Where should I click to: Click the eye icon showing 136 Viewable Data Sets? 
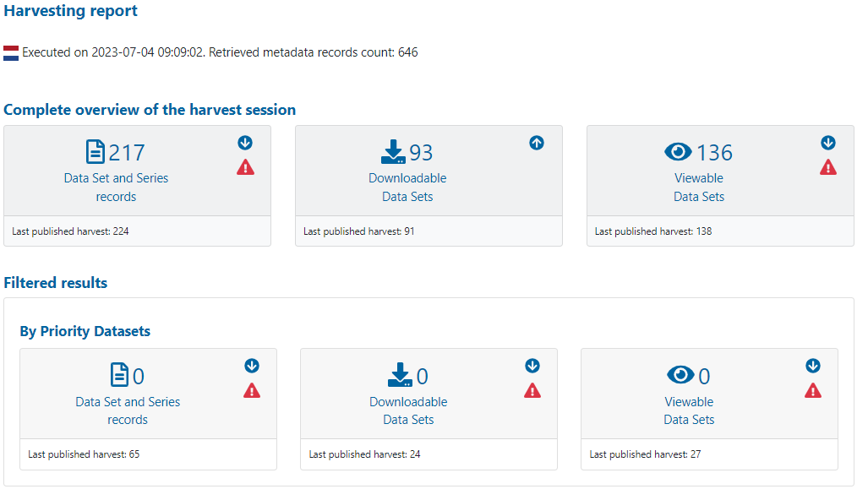(x=677, y=152)
